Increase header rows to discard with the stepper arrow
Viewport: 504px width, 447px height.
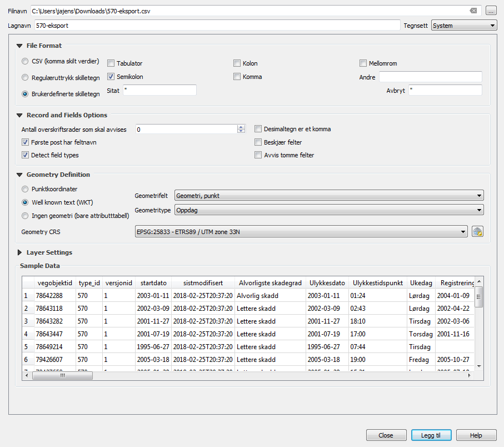tap(241, 127)
